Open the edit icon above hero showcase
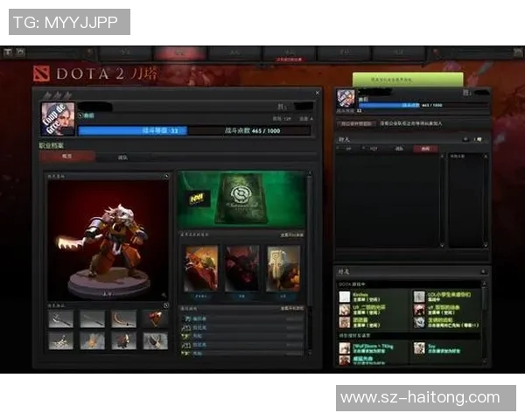The width and height of the screenshot is (525, 420). [x=166, y=176]
